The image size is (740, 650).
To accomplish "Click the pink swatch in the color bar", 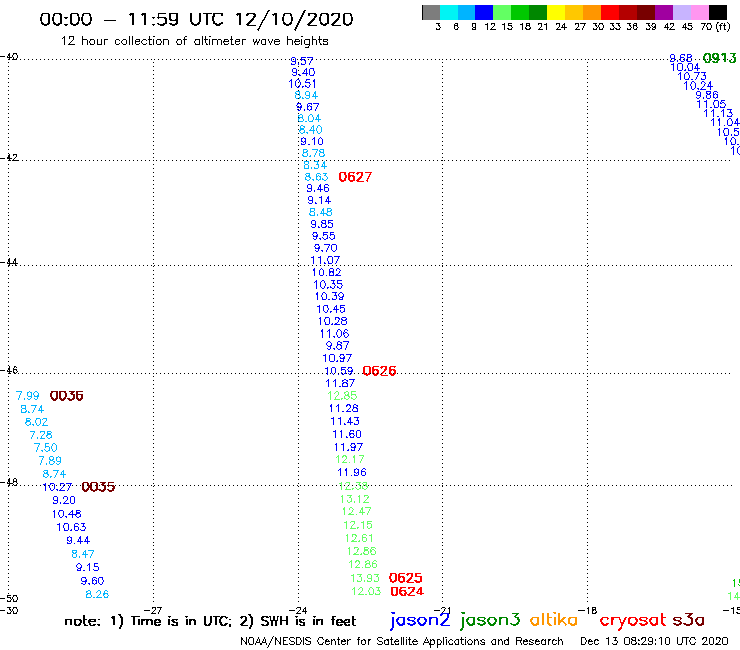I will tap(699, 12).
